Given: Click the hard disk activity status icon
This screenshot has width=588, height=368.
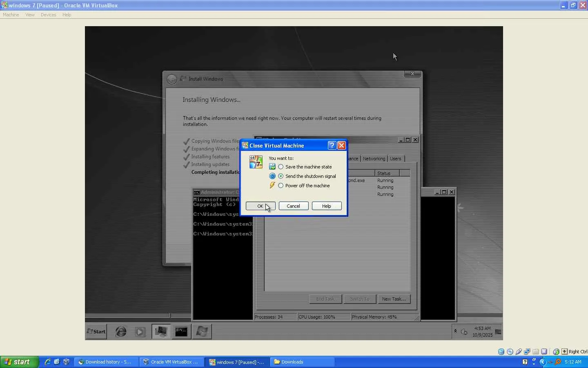Looking at the screenshot, I should click(501, 352).
